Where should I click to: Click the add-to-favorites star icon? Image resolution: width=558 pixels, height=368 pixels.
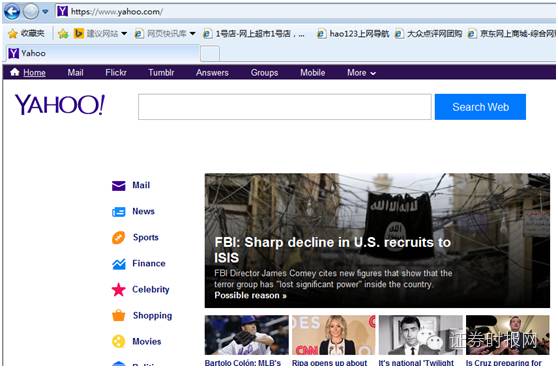(63, 33)
